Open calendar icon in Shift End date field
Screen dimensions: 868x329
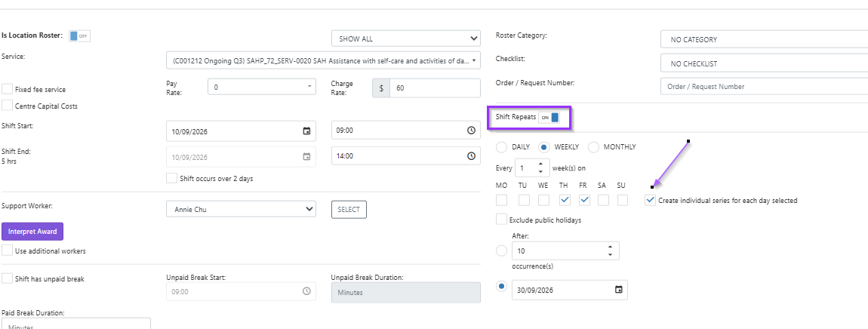[x=306, y=157]
